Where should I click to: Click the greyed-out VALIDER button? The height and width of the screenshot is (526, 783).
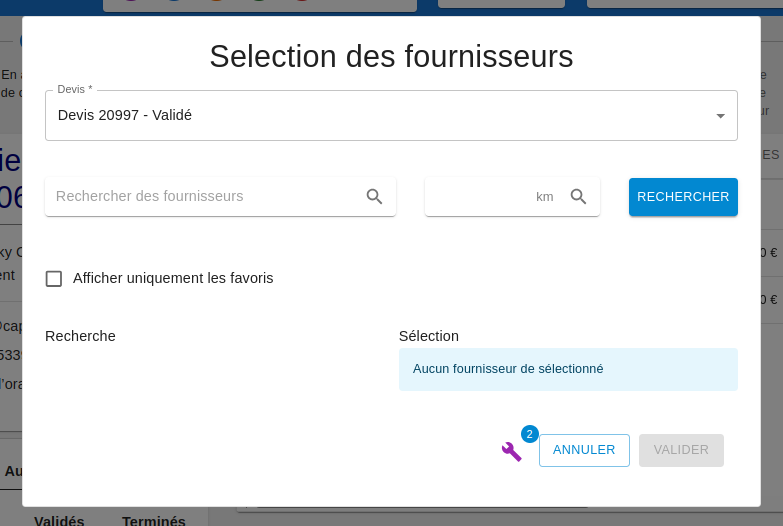point(681,450)
